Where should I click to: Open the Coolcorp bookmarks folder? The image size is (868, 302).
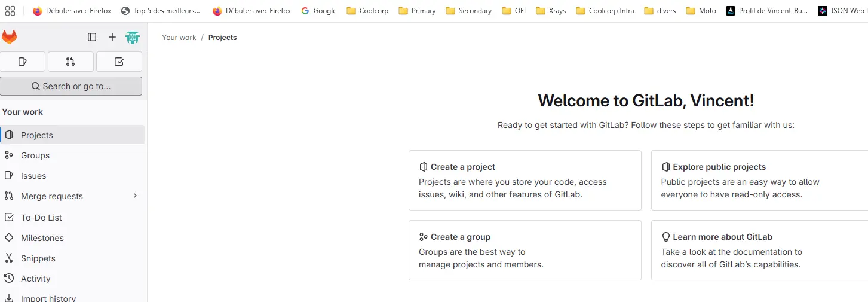[x=367, y=11]
